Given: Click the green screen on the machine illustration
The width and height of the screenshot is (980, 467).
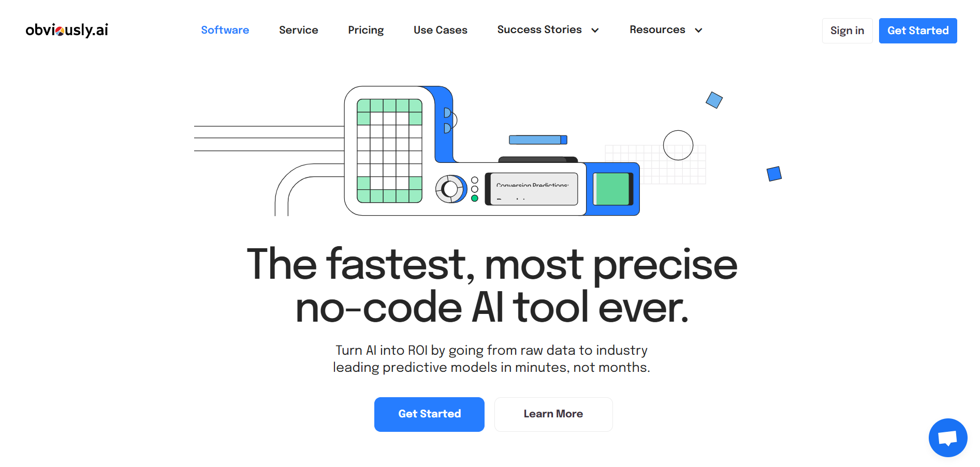Looking at the screenshot, I should 611,189.
